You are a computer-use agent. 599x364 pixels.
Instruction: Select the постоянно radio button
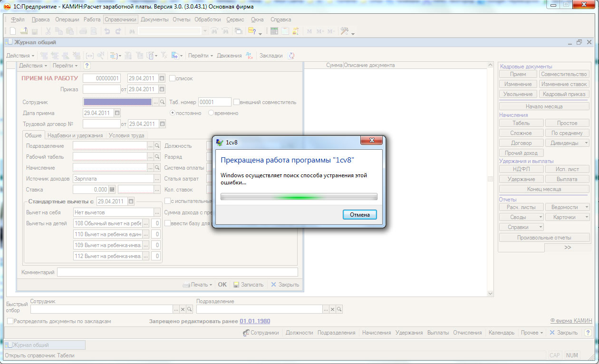tap(173, 113)
